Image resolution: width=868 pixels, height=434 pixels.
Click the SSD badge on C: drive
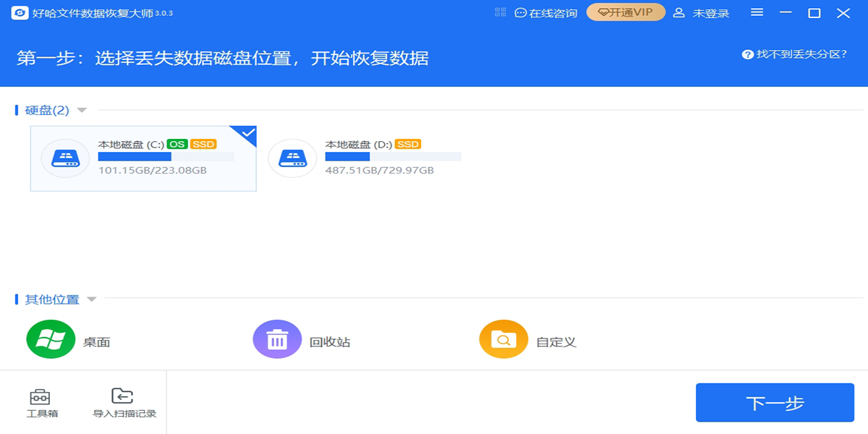point(204,144)
